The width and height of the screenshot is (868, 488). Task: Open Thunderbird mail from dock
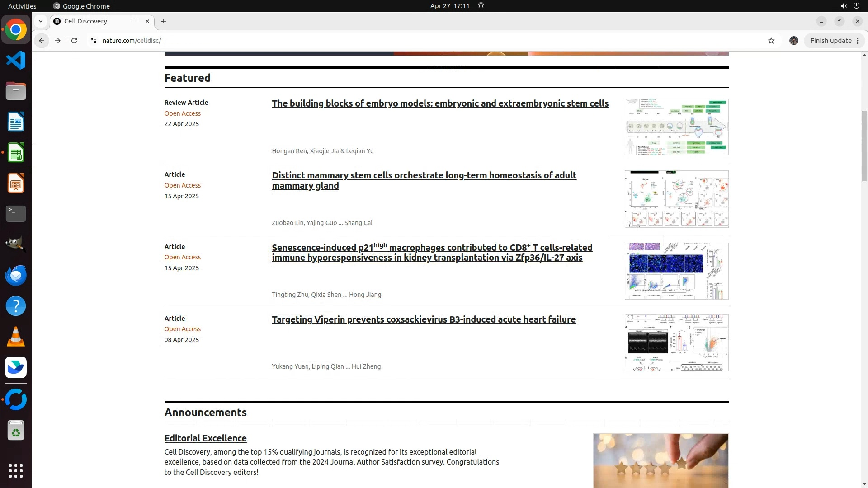coord(16,276)
